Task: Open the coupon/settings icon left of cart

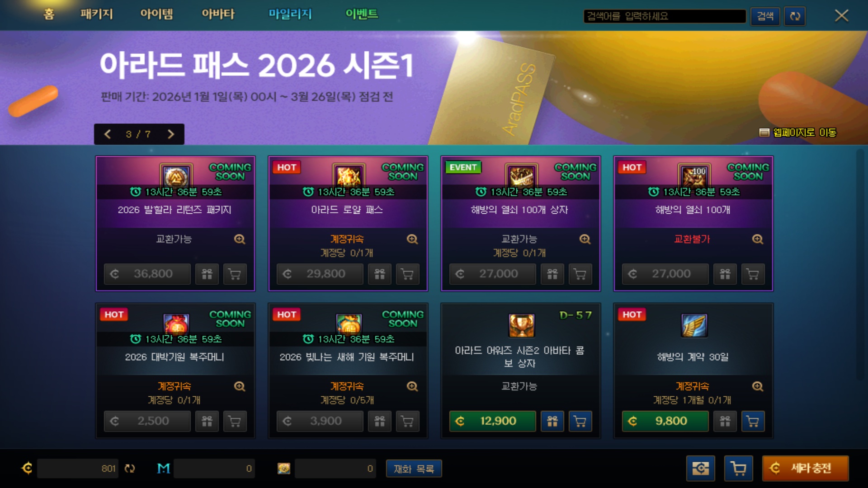Action: coord(700,469)
